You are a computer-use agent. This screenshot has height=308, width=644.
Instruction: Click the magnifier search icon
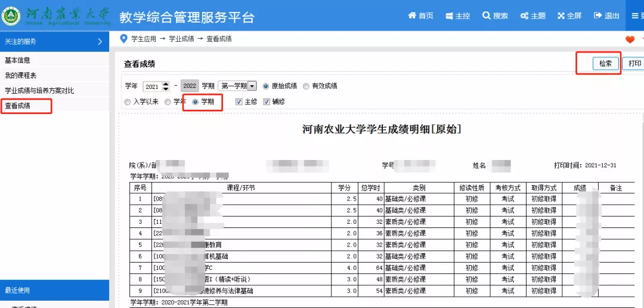[x=487, y=16]
